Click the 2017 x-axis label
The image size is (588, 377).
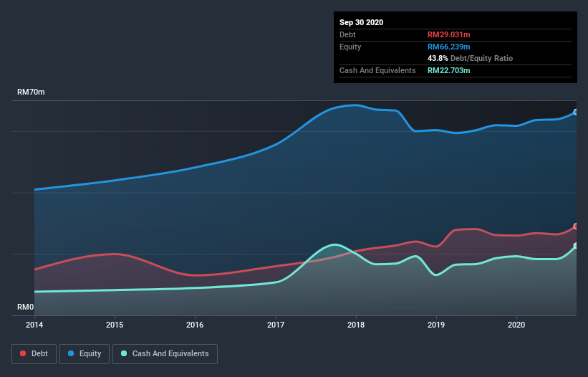(276, 325)
